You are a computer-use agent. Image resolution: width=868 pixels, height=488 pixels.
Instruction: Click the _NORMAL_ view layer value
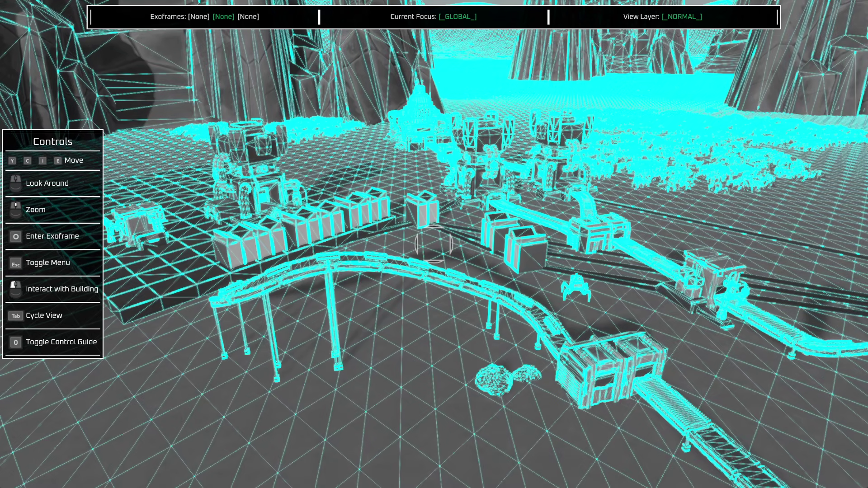click(x=682, y=17)
